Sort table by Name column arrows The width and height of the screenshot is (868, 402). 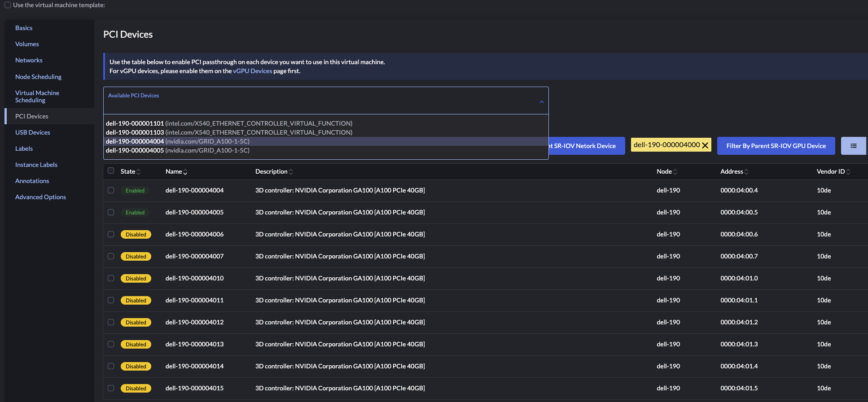pyautogui.click(x=185, y=172)
